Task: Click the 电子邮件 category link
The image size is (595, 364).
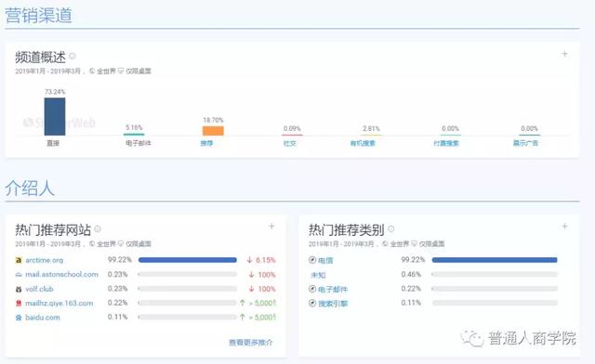Action: [x=333, y=290]
